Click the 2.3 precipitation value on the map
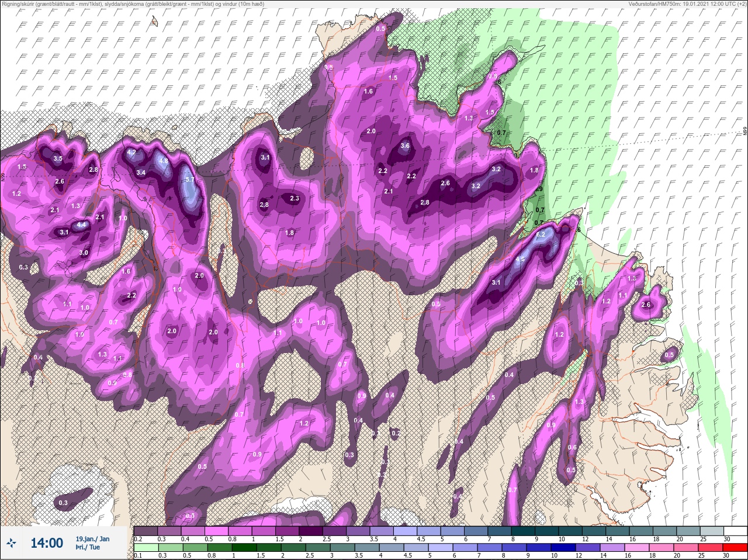 tap(295, 199)
